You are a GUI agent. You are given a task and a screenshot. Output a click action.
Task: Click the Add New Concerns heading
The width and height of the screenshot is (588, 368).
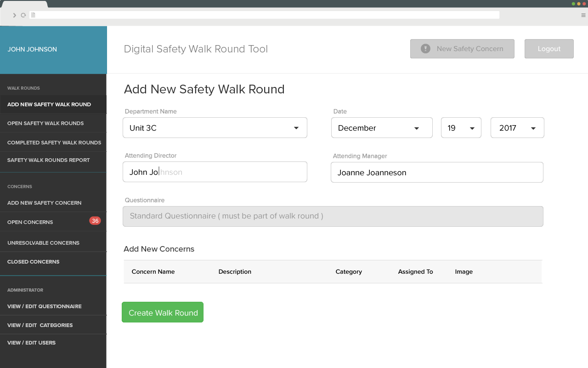coord(159,249)
